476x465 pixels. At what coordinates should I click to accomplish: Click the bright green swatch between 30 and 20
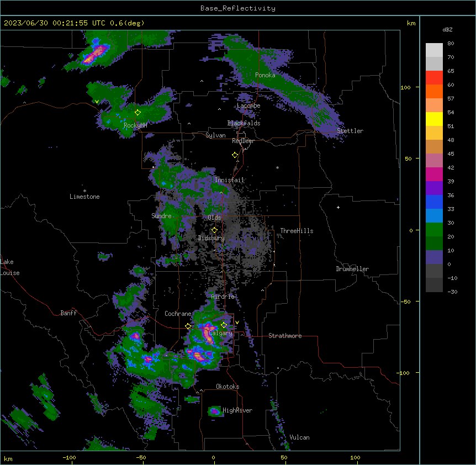click(434, 230)
